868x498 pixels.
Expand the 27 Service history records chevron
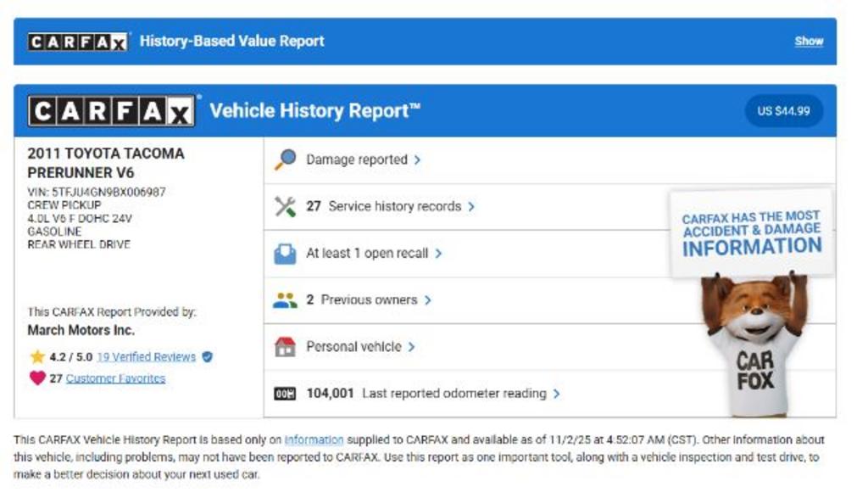click(x=471, y=206)
